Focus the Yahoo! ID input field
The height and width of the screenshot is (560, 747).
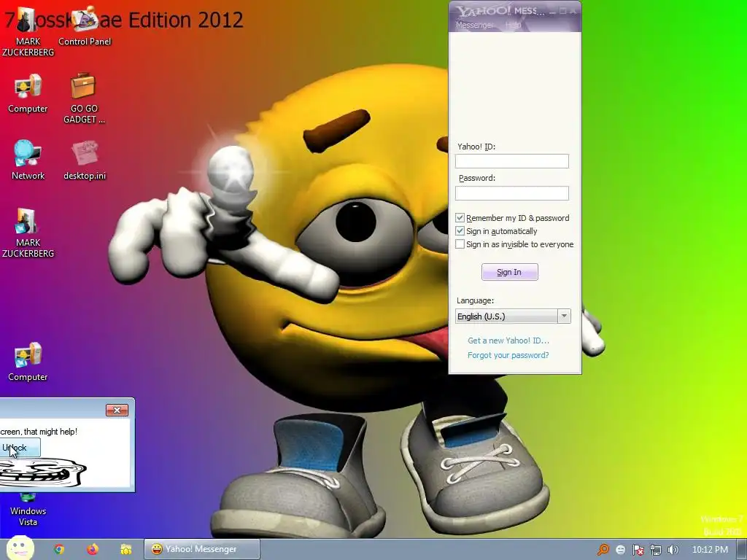[512, 161]
